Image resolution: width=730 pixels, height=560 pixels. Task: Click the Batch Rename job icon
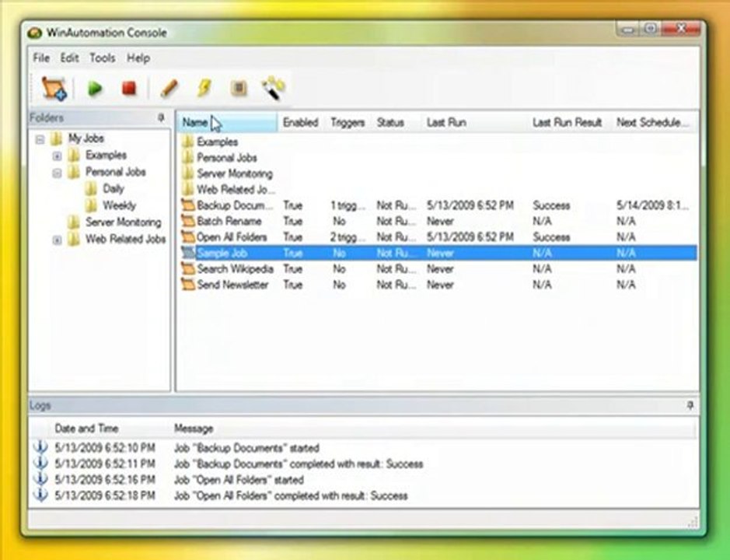pos(188,222)
